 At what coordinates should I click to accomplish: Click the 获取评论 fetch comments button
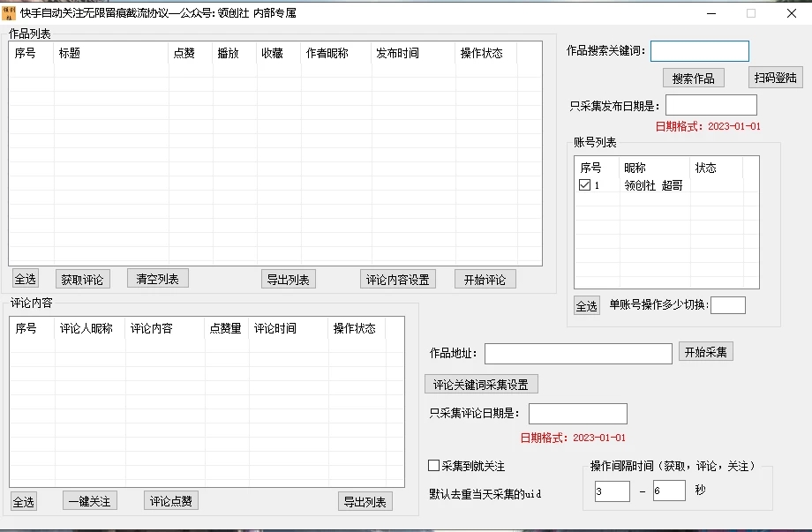[83, 278]
